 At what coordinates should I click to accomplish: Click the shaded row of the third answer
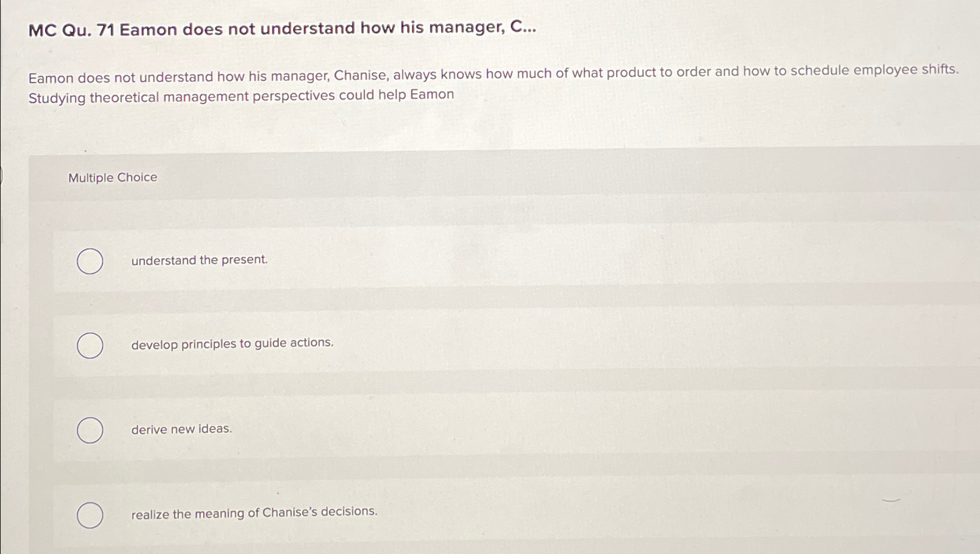point(466,429)
